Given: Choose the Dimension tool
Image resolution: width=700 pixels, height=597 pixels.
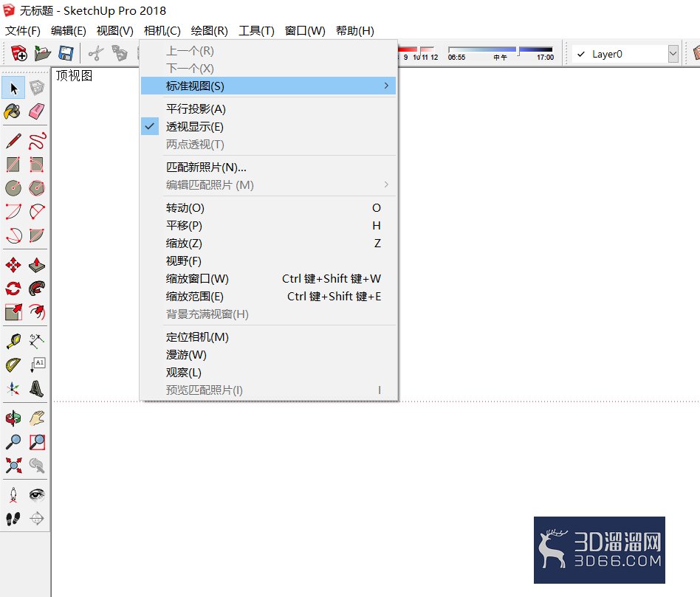Looking at the screenshot, I should pos(37,342).
